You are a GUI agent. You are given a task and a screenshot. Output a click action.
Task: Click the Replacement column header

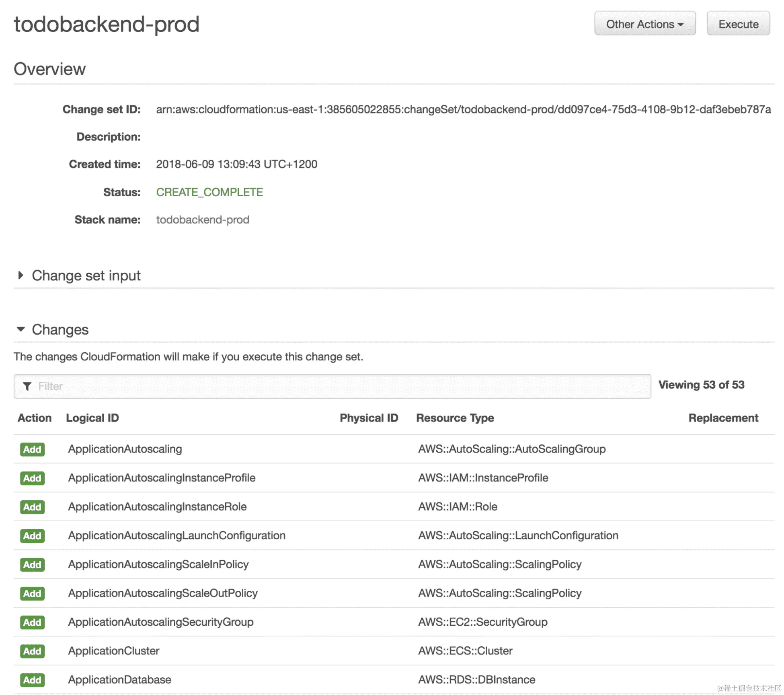[x=723, y=418]
